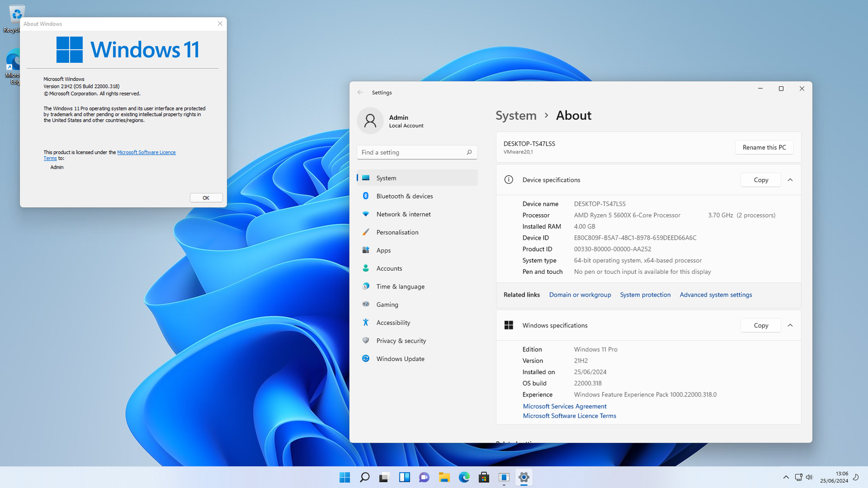Open the Start menu from the taskbar

[344, 477]
